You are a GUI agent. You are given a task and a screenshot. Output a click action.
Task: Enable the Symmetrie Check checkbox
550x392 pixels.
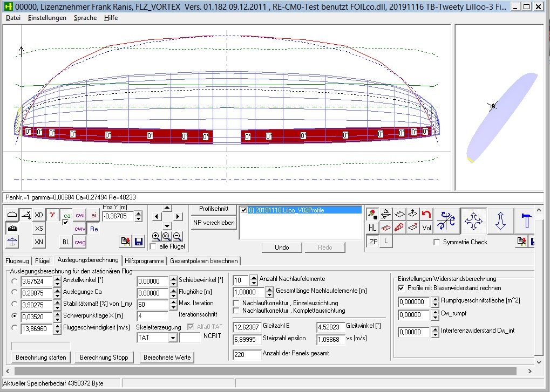pos(437,242)
